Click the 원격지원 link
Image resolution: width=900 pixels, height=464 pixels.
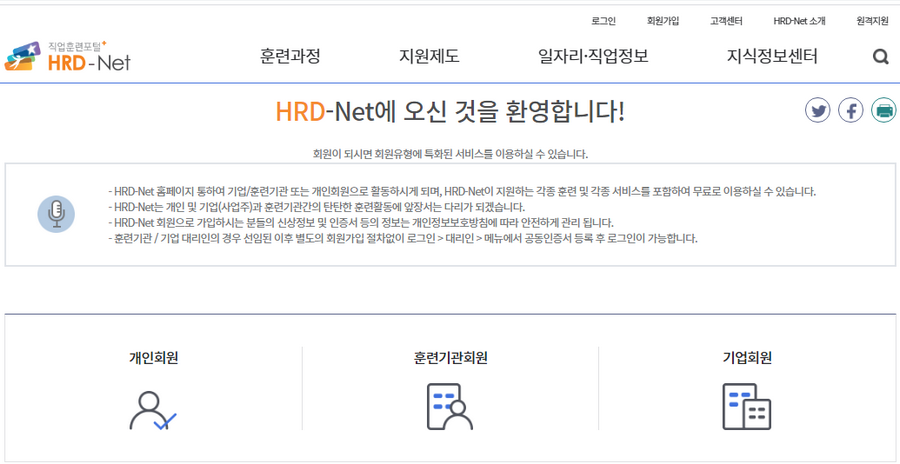click(872, 21)
